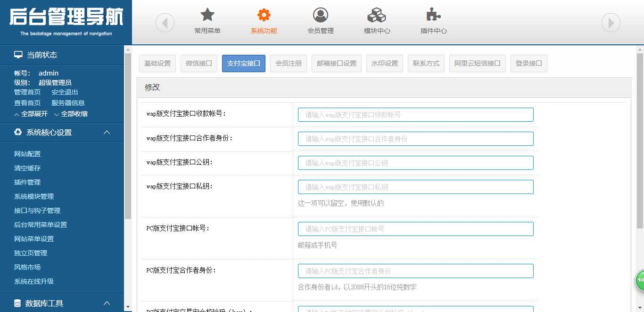Click the right arrow navigation button
The height and width of the screenshot is (312, 644).
point(611,23)
